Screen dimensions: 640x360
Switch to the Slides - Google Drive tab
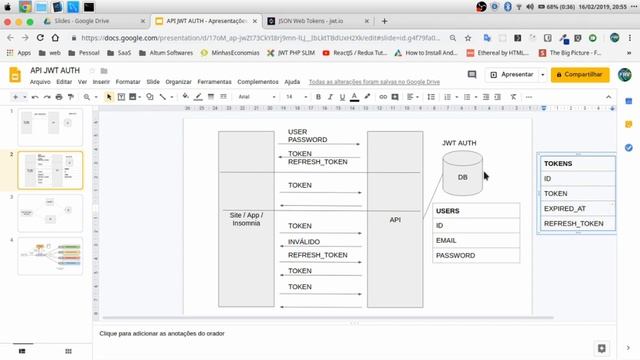(x=94, y=21)
